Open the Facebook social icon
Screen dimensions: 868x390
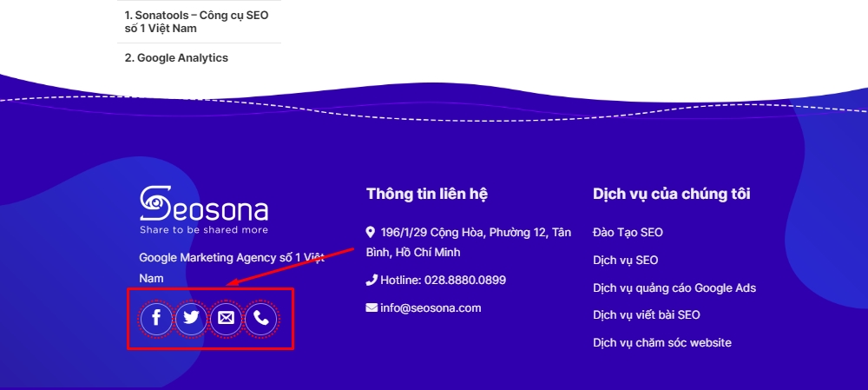click(x=156, y=319)
